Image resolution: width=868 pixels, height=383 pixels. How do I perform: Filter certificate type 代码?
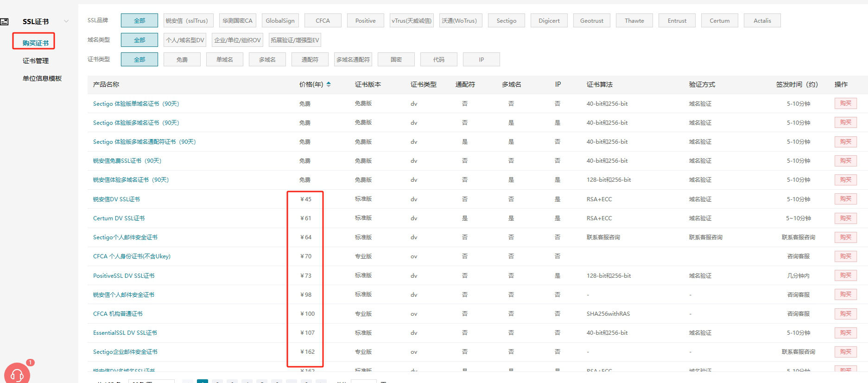point(439,60)
